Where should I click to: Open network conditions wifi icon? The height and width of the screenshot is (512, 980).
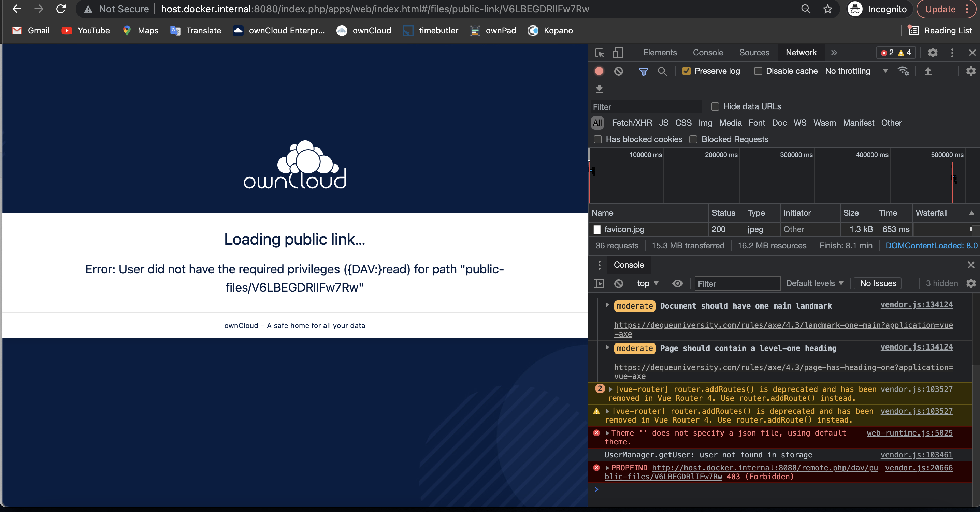tap(903, 71)
